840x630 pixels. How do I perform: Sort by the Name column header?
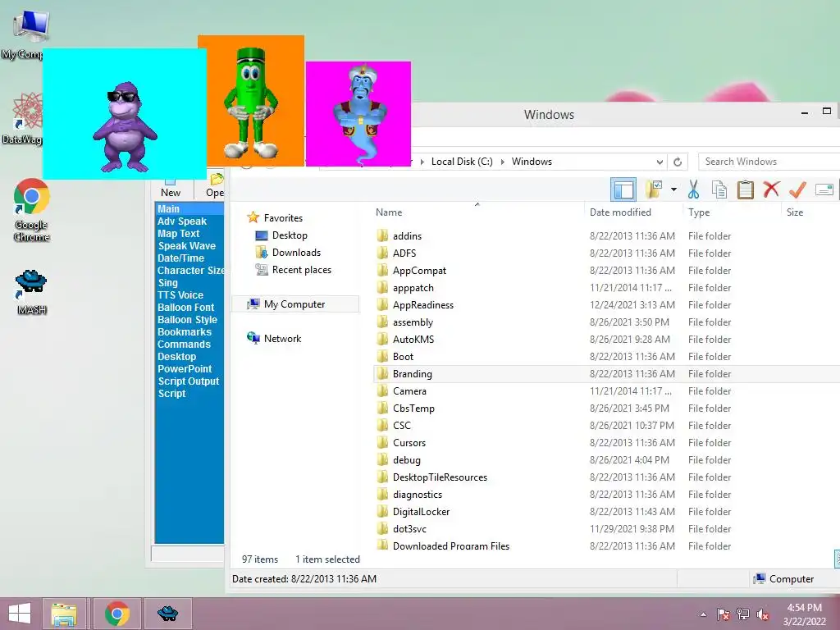(389, 212)
